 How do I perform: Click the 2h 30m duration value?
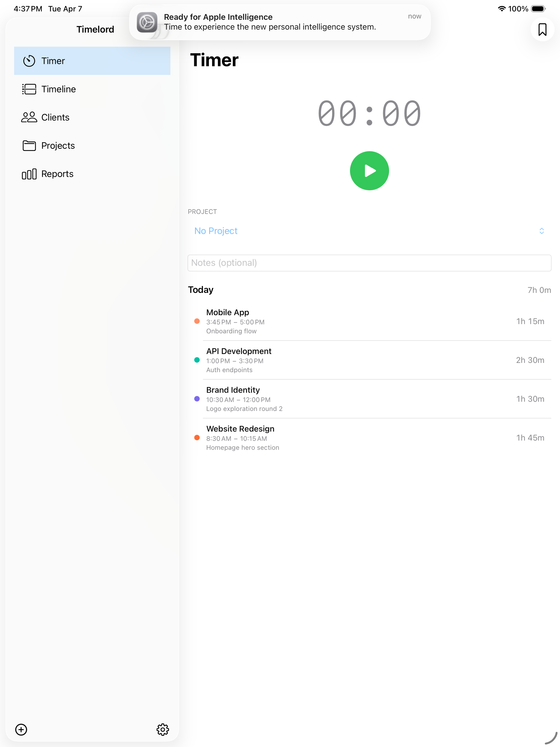coord(530,360)
